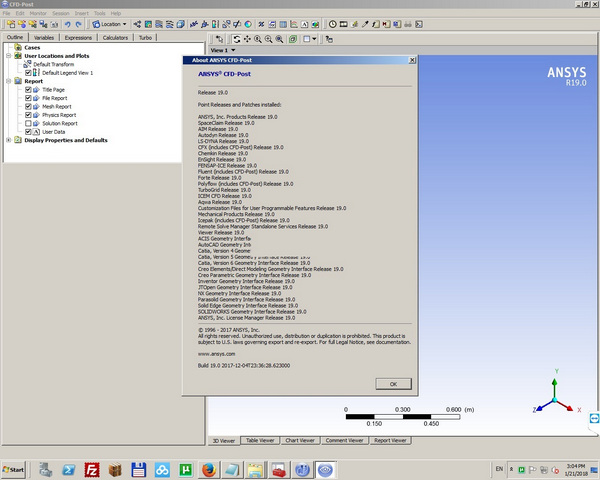Click the Clock timestep selector icon
600x480 pixels.
coord(332,23)
